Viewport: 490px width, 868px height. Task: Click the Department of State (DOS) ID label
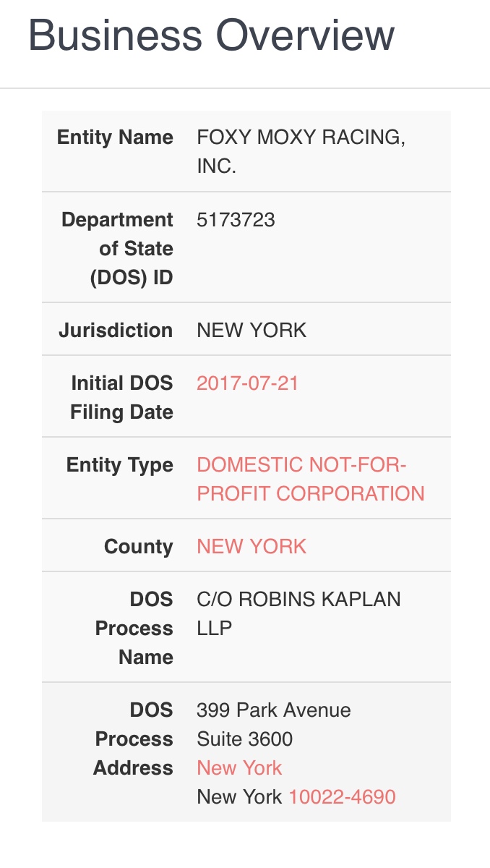click(117, 248)
